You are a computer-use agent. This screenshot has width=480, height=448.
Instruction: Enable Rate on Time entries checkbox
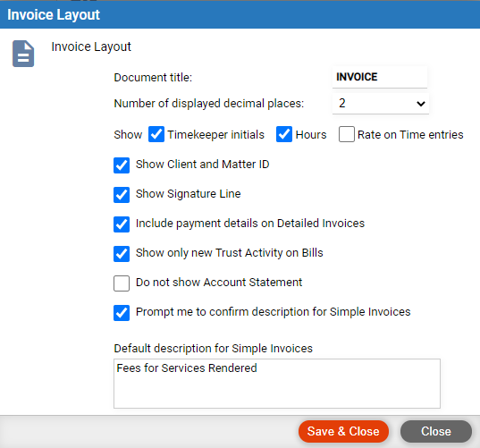pyautogui.click(x=347, y=134)
